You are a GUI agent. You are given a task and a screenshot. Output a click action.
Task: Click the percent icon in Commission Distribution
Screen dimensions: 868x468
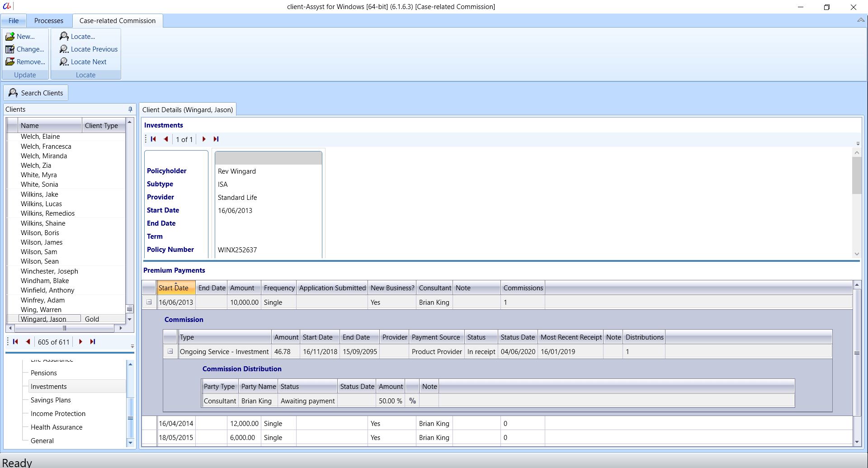tap(412, 401)
